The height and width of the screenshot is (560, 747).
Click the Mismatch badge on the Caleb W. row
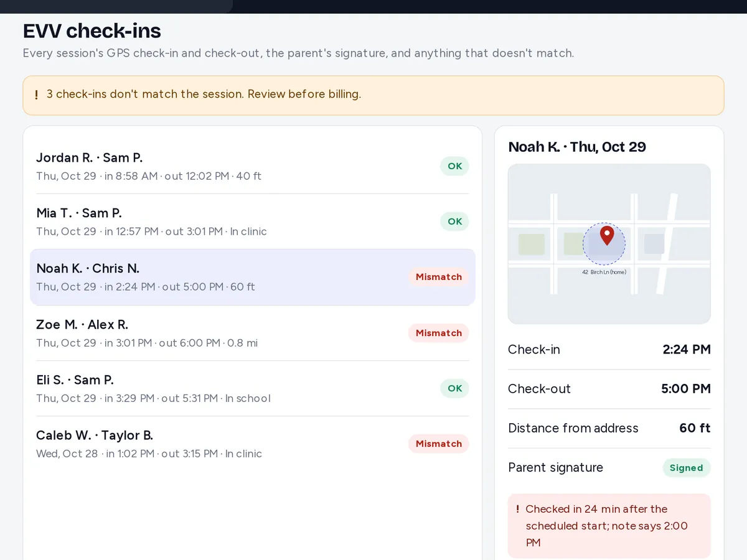439,444
